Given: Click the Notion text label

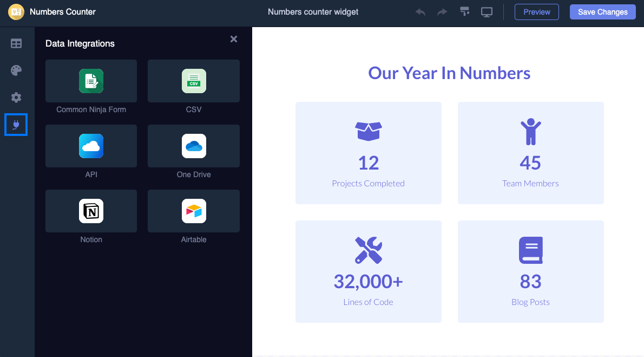Looking at the screenshot, I should coord(91,239).
